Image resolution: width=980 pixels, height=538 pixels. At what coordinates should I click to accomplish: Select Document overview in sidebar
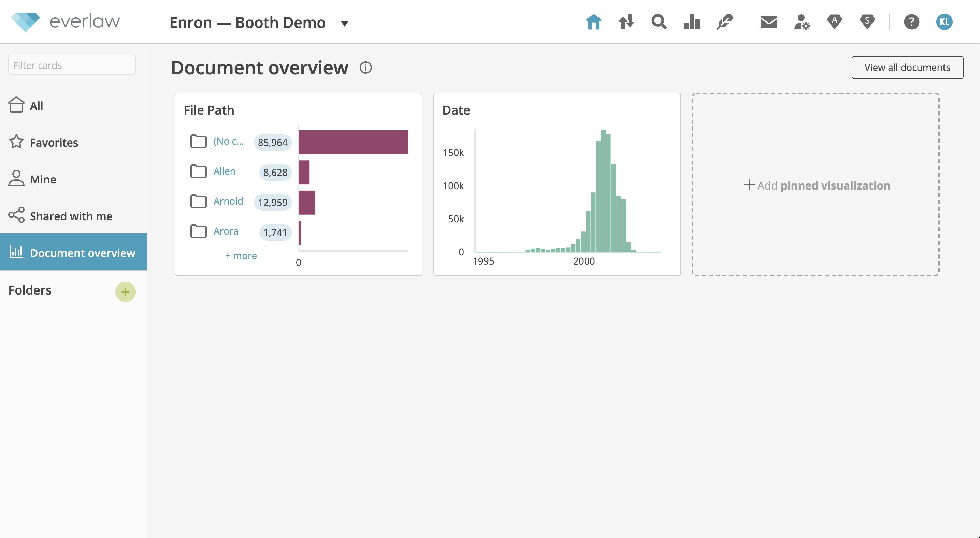click(x=73, y=252)
